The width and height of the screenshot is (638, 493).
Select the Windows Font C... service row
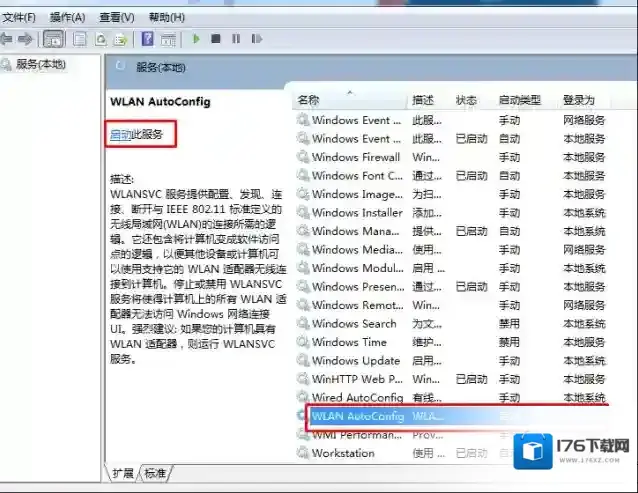452,176
